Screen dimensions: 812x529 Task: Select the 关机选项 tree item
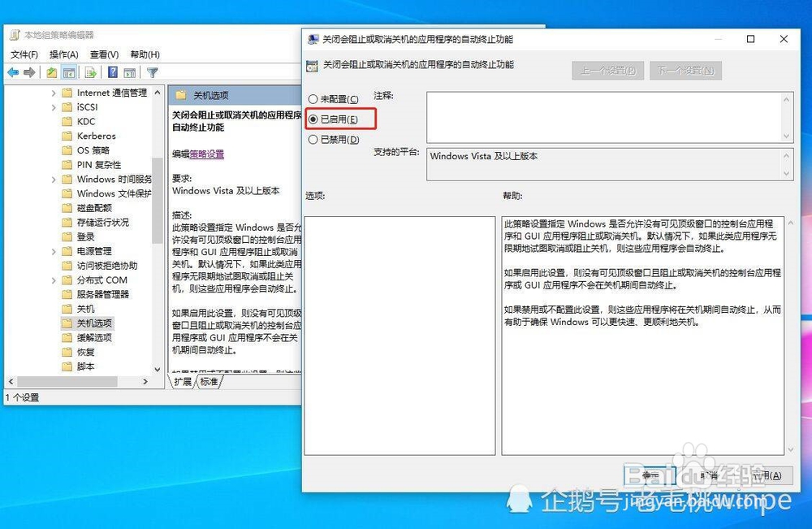tap(94, 323)
